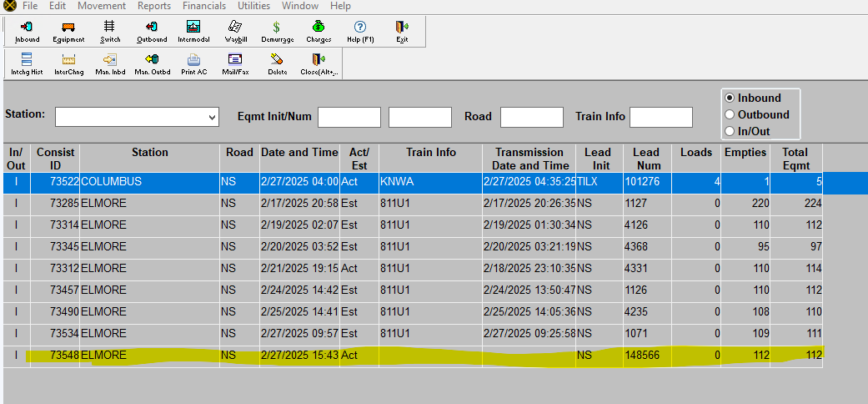Click the application logo icon

(x=8, y=6)
